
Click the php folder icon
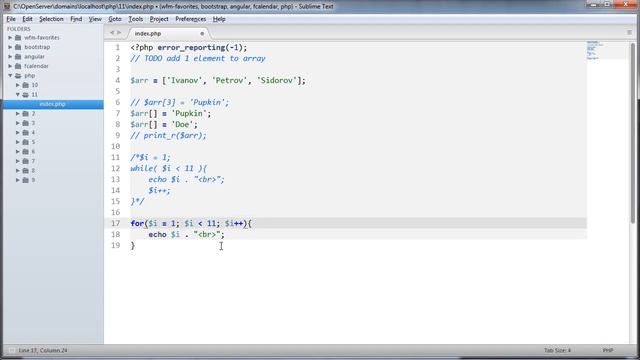(x=18, y=76)
